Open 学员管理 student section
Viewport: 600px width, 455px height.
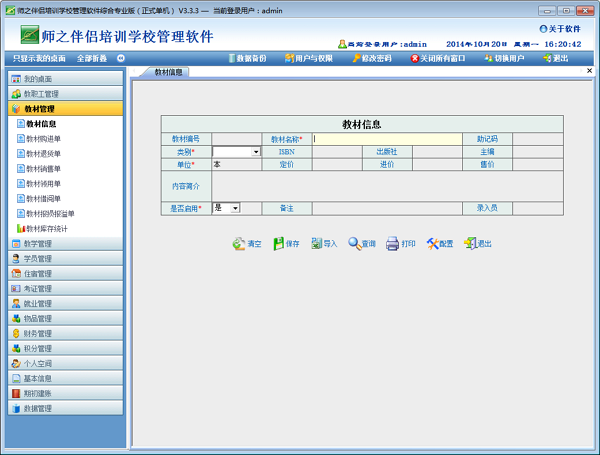tap(65, 258)
